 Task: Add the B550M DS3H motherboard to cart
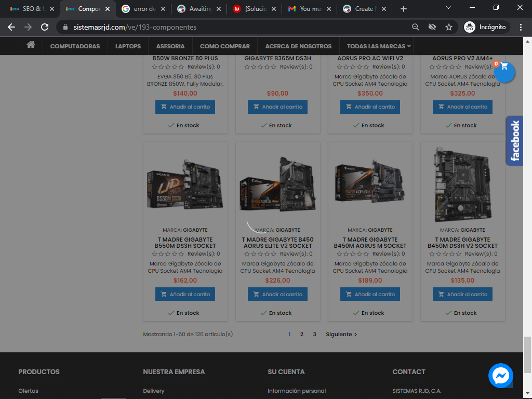tap(185, 294)
